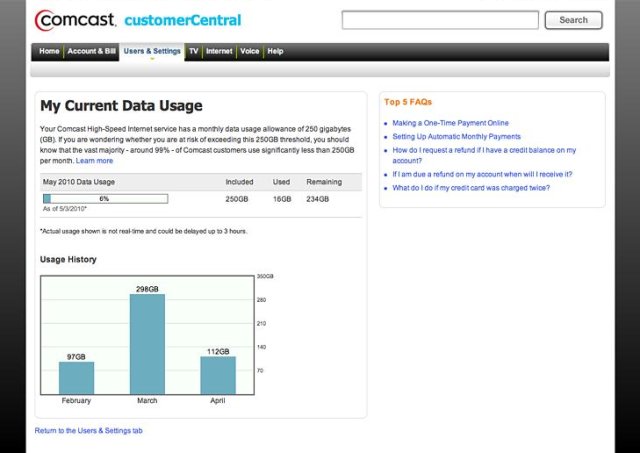
Task: Return to the Users & Settings tab link
Action: (x=89, y=431)
